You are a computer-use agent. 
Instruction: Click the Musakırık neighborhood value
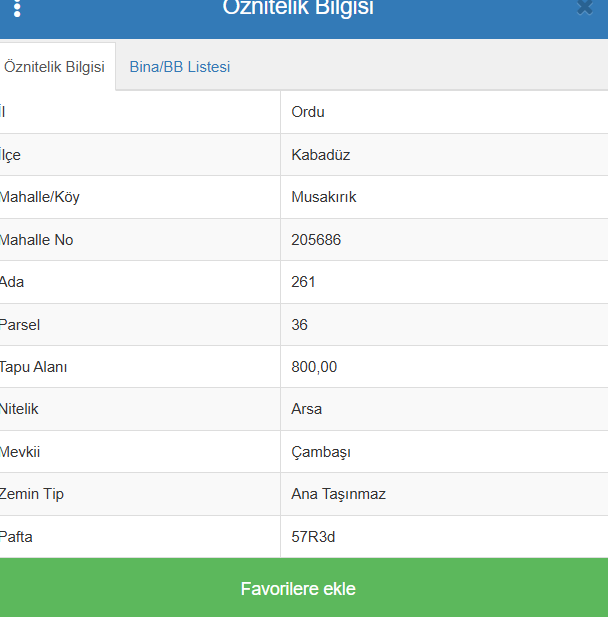click(x=323, y=197)
